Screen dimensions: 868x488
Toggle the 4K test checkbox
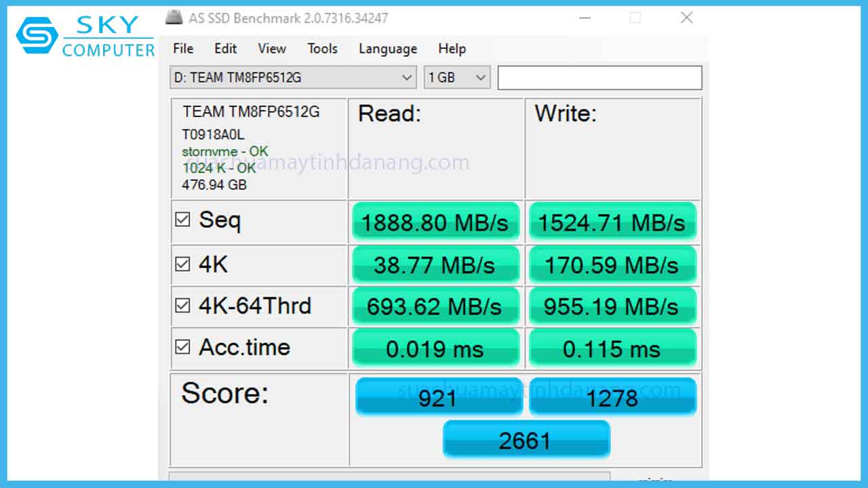point(182,264)
